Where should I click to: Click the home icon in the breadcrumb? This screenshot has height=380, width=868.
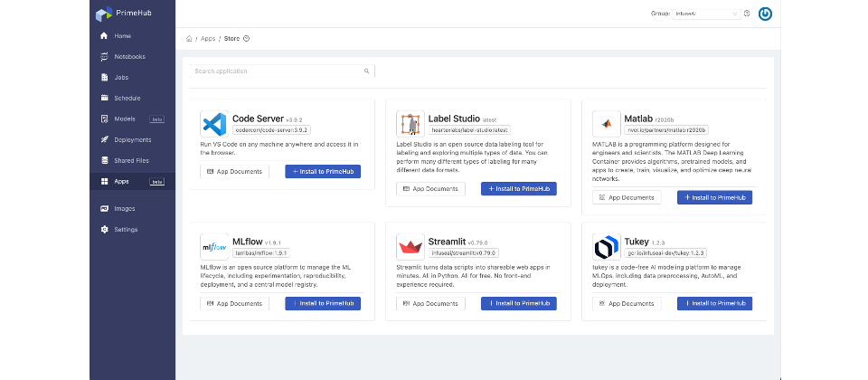click(189, 39)
